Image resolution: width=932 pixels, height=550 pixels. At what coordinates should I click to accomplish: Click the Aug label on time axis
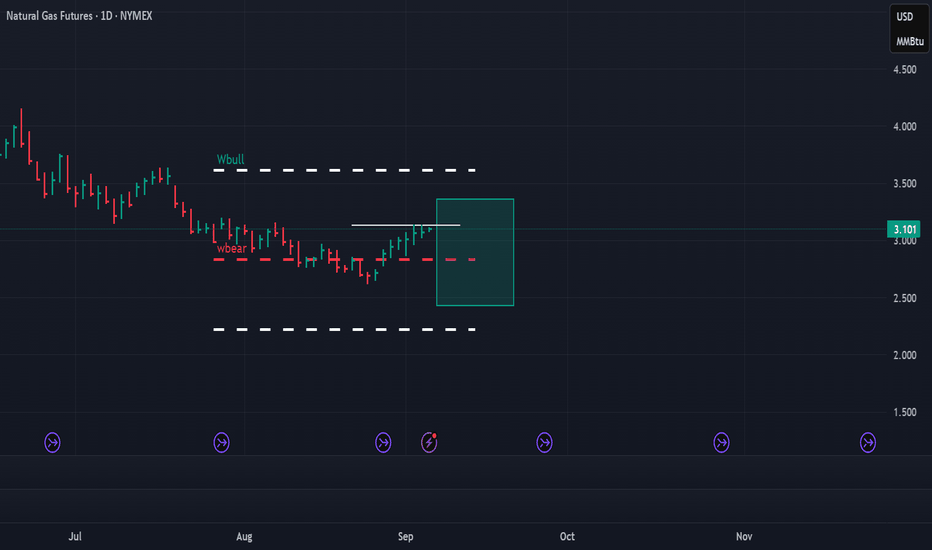244,536
